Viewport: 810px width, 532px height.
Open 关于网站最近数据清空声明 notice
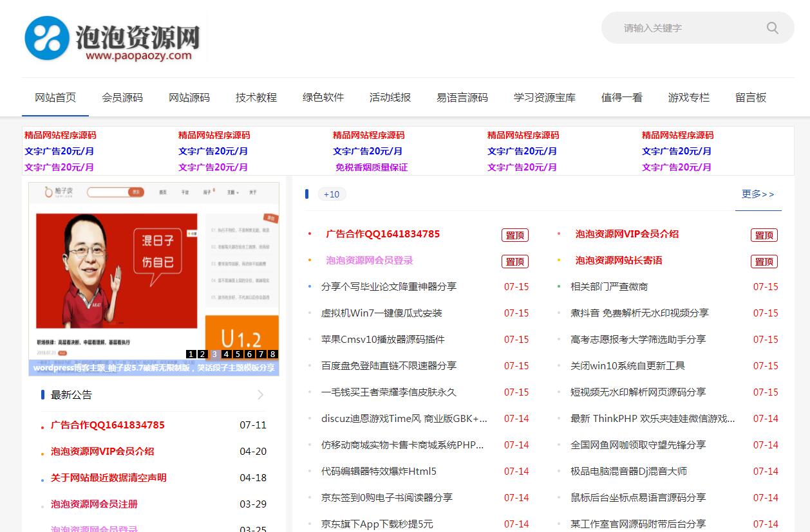click(109, 478)
